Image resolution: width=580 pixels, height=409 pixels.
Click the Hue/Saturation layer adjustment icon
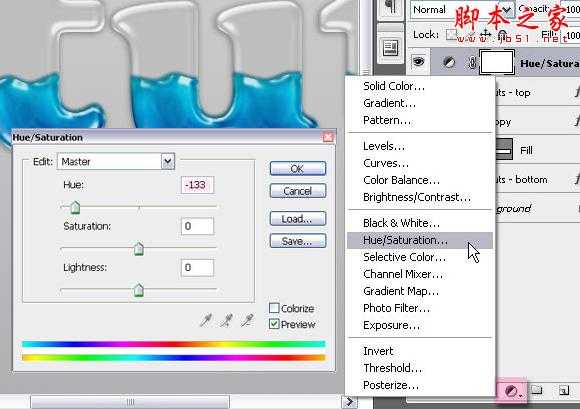pos(449,62)
